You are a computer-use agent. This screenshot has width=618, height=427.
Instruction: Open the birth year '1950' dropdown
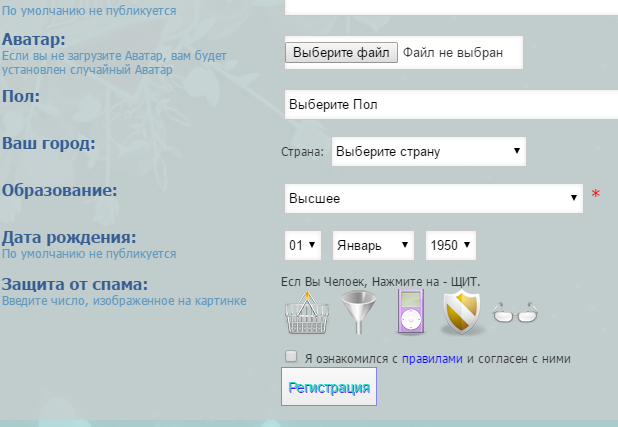(x=451, y=245)
